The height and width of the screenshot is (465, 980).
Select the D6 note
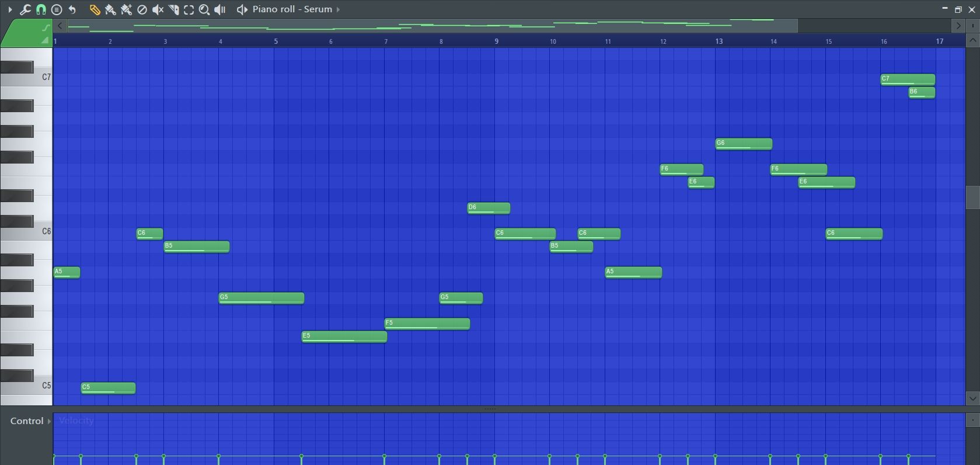click(x=489, y=208)
